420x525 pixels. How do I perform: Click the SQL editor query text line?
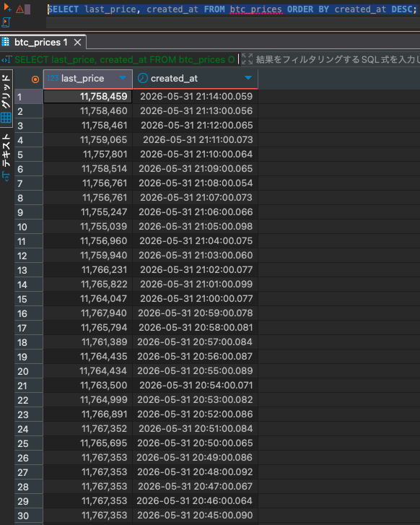coord(232,9)
